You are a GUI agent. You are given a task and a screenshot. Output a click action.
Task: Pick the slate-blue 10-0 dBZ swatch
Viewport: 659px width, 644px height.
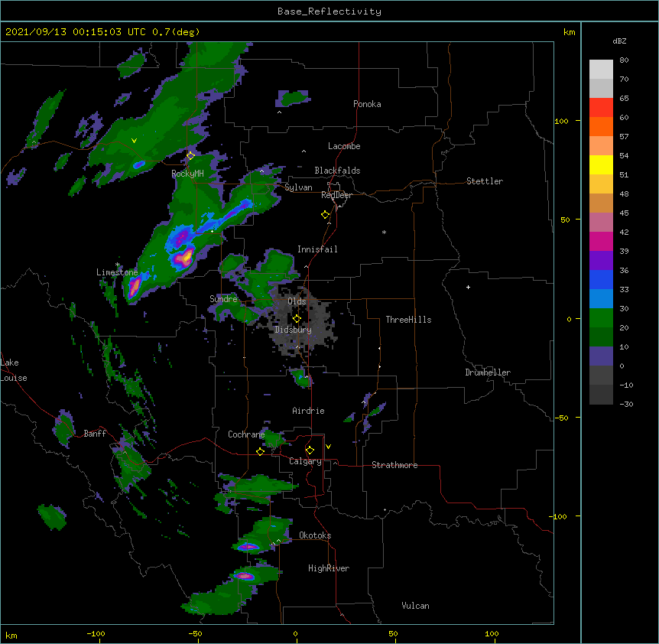pyautogui.click(x=601, y=356)
